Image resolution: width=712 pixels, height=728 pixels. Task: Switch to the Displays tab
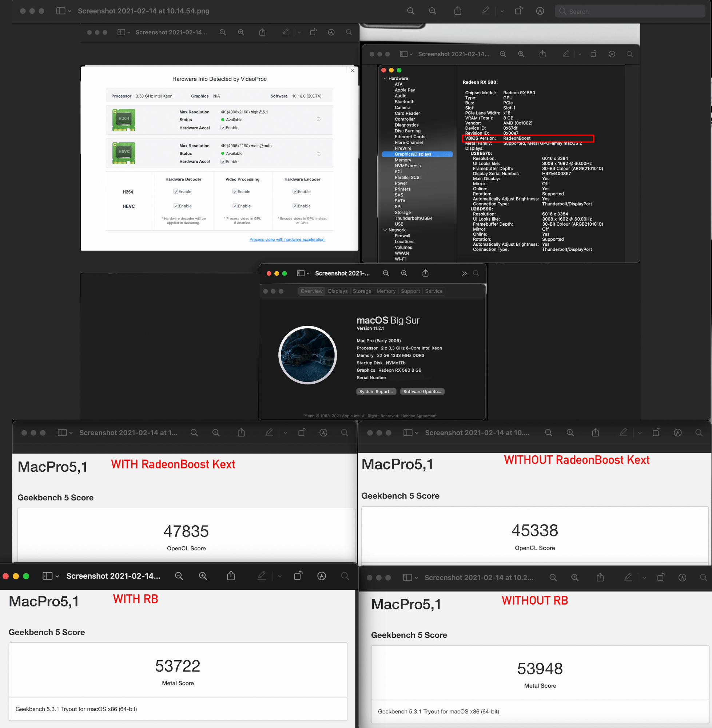(x=337, y=291)
